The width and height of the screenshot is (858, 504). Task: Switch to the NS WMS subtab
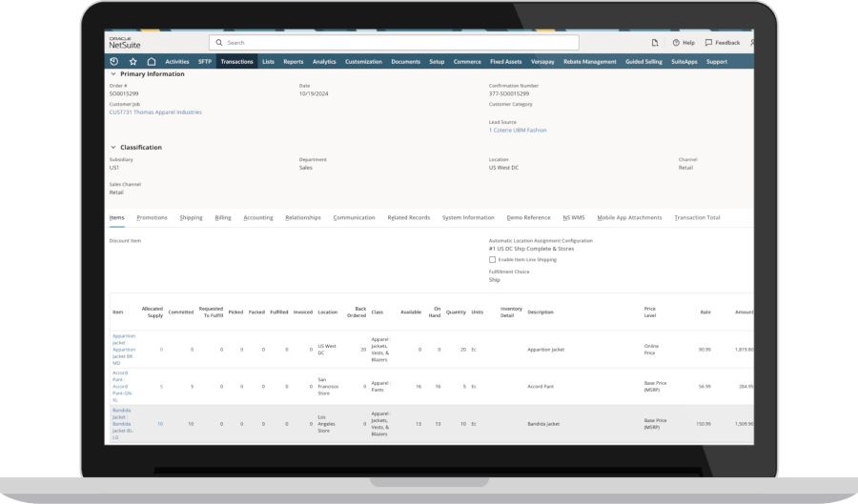click(574, 217)
